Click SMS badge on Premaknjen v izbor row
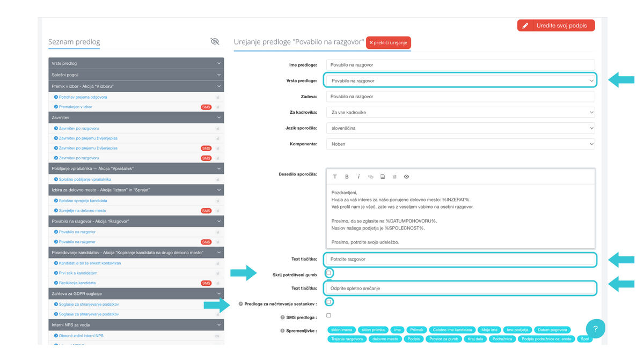 206,107
